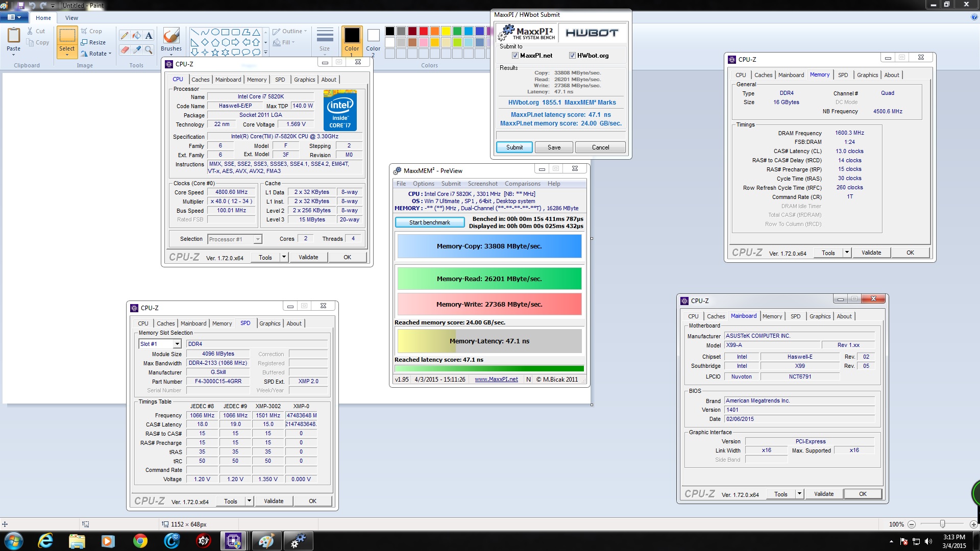Click the Save icon in Paint title bar
Viewport: 980px width, 551px height.
click(x=21, y=5)
